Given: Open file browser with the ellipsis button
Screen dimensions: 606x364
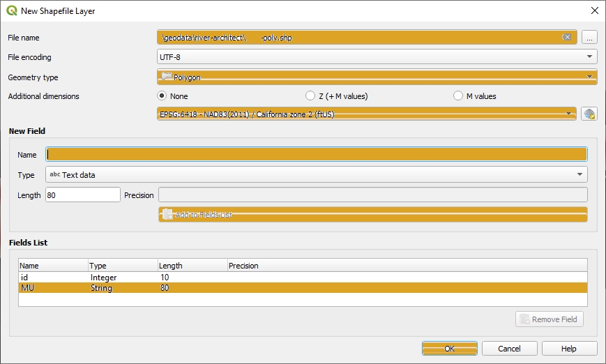Looking at the screenshot, I should (589, 38).
